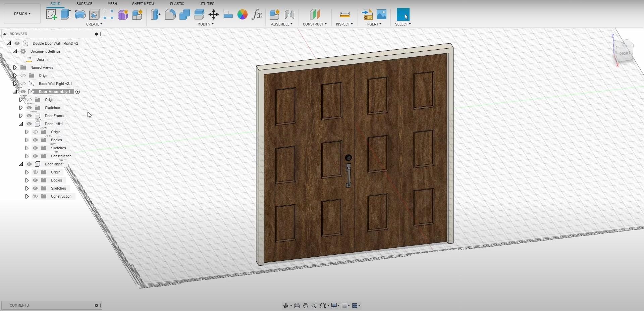
Task: Select the Zoom magnifier with plus-minus
Action: pos(314,306)
